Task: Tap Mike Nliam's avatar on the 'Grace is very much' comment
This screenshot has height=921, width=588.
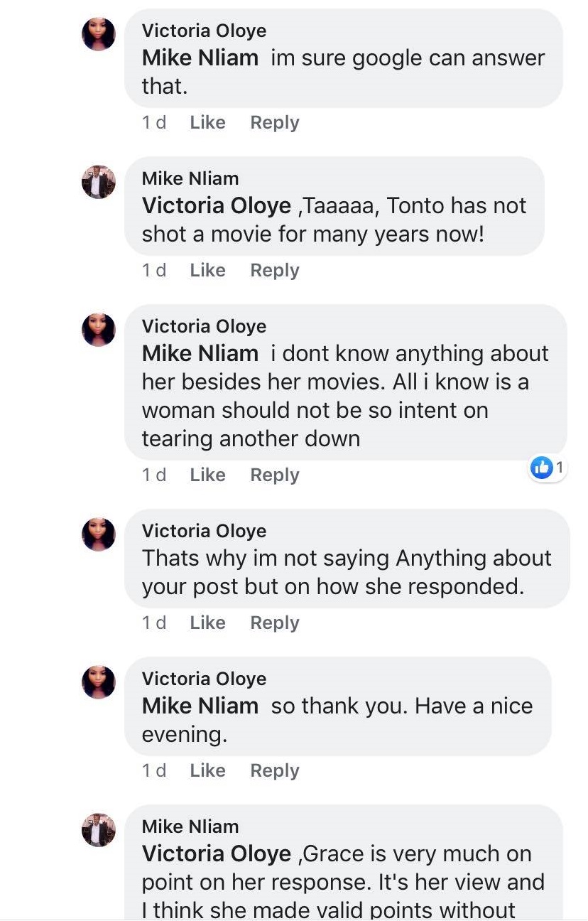Action: (x=99, y=830)
